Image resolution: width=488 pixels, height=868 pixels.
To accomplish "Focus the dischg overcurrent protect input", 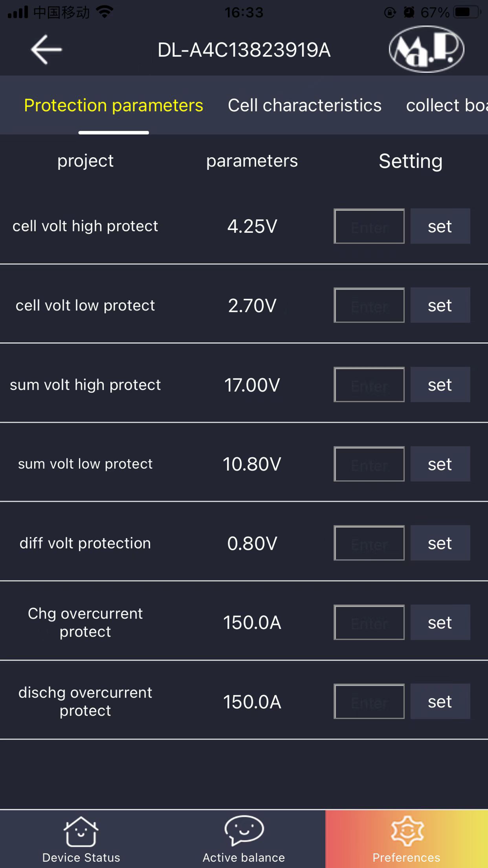I will pyautogui.click(x=369, y=702).
